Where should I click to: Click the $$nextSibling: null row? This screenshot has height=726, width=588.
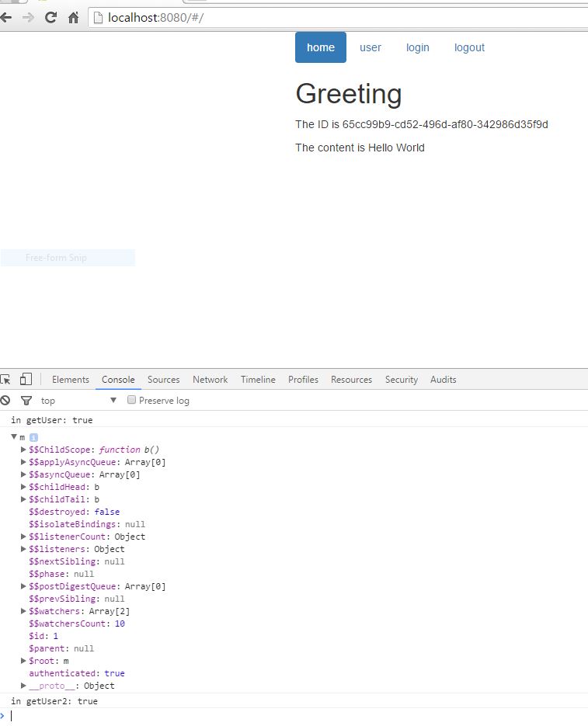pyautogui.click(x=76, y=561)
